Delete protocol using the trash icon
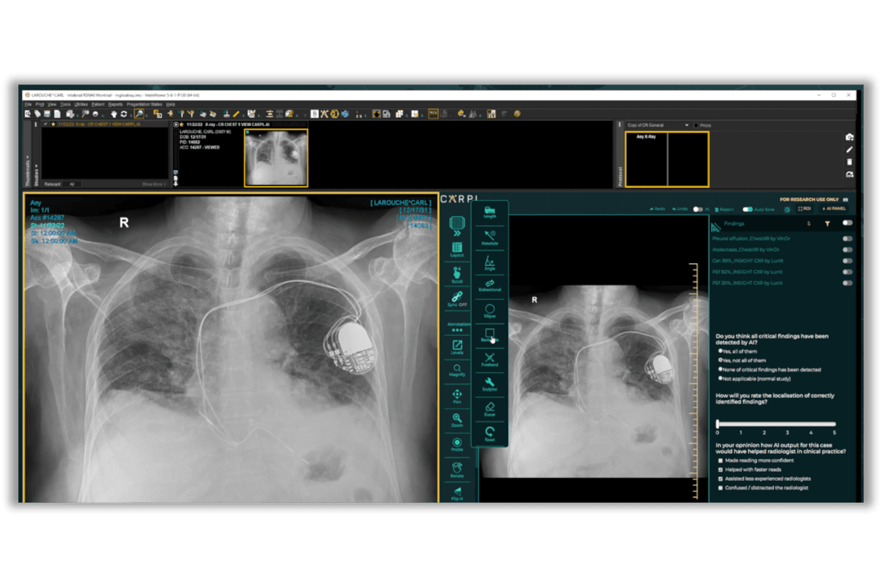This screenshot has height=588, width=882. 849,162
